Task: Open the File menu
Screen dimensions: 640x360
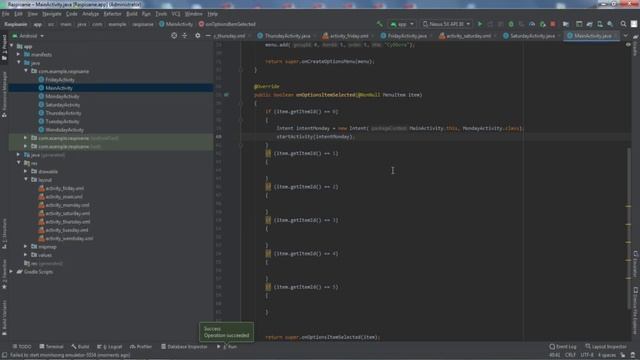Action: pos(6,14)
